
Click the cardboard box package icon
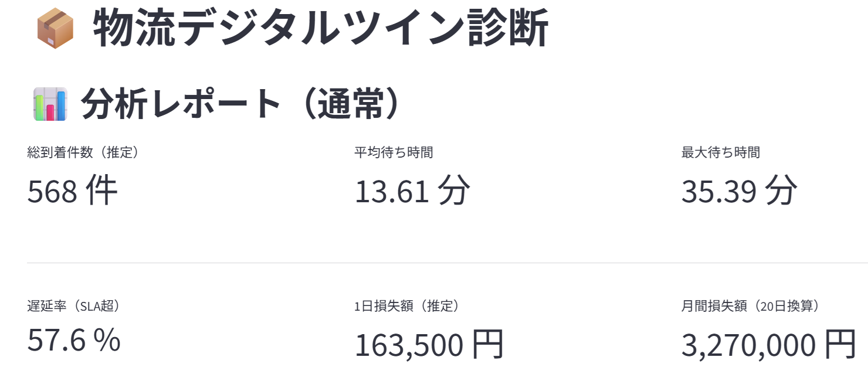pyautogui.click(x=55, y=29)
